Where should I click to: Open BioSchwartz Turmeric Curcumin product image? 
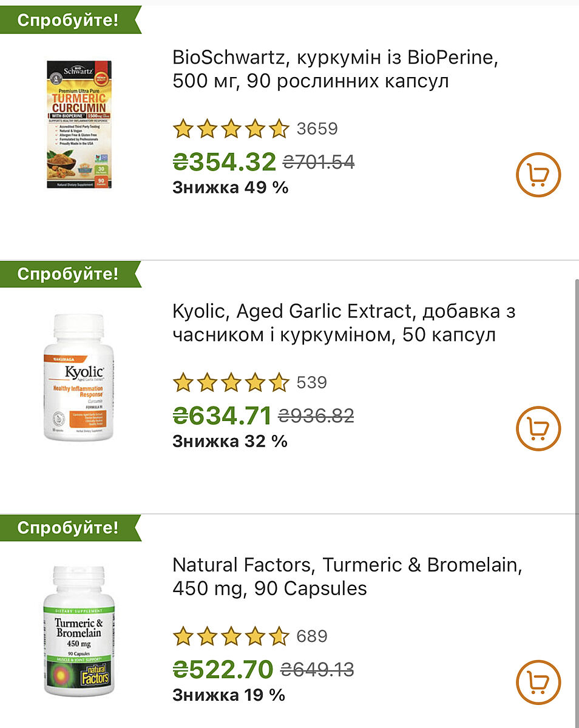click(80, 124)
